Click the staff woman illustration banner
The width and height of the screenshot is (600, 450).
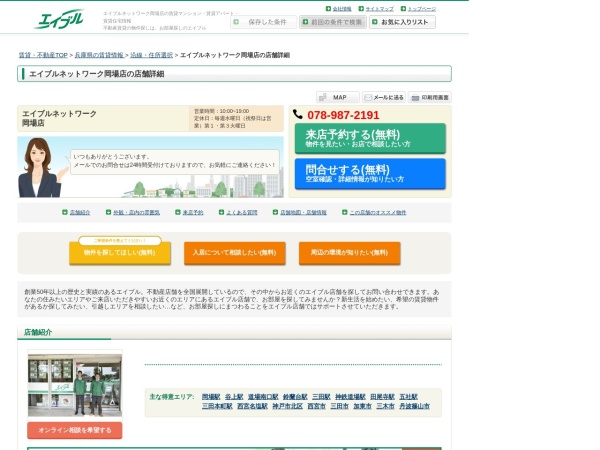tap(150, 167)
